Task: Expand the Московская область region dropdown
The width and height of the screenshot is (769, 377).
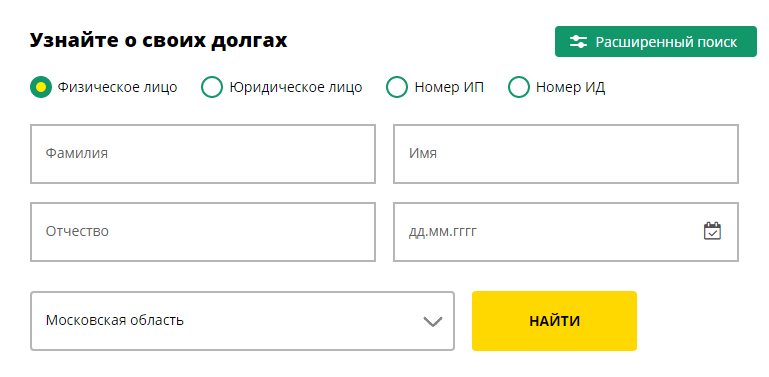Action: tap(242, 321)
